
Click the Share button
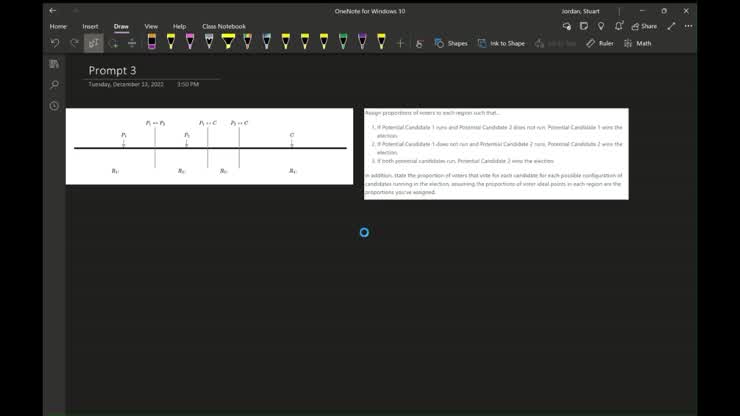coord(644,26)
